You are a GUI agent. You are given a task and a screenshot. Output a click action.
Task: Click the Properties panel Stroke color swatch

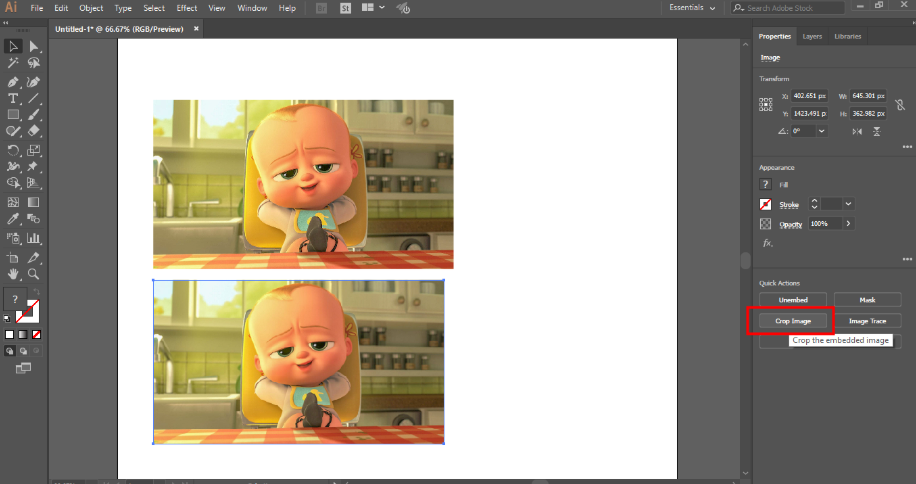point(765,204)
